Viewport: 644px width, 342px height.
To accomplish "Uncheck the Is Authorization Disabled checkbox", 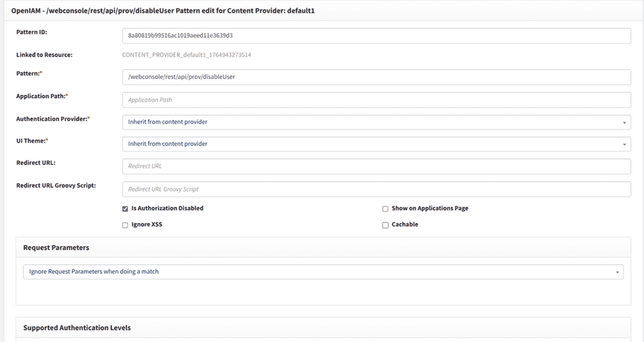I will [x=125, y=209].
